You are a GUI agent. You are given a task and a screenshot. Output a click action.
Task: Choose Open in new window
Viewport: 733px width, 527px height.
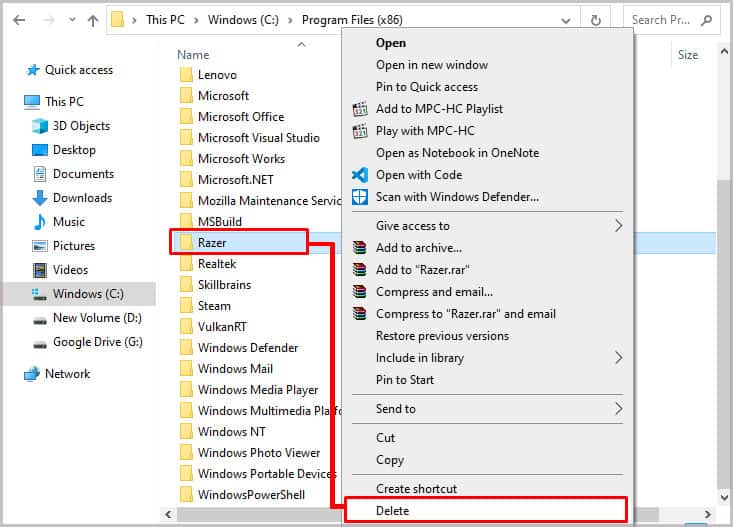pos(432,65)
